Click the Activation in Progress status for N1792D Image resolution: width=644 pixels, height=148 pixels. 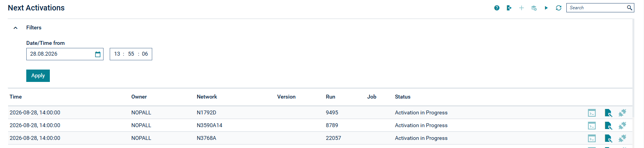point(421,113)
